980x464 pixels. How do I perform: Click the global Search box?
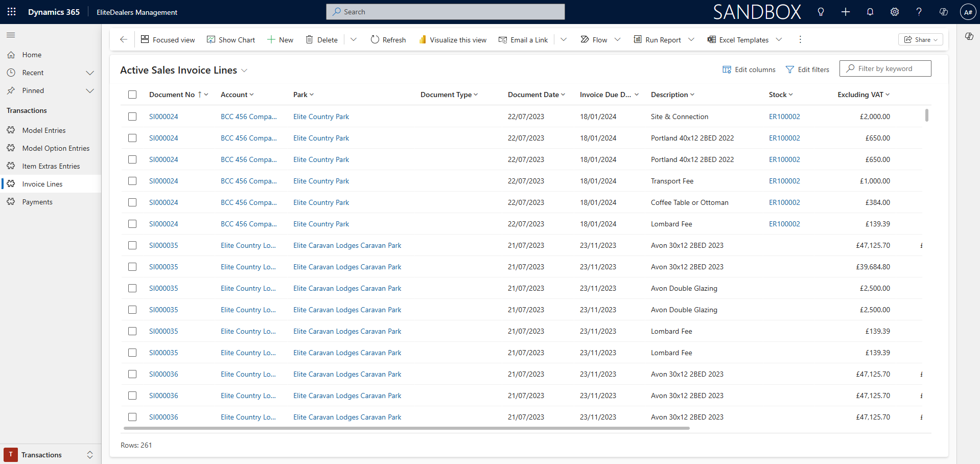[445, 12]
